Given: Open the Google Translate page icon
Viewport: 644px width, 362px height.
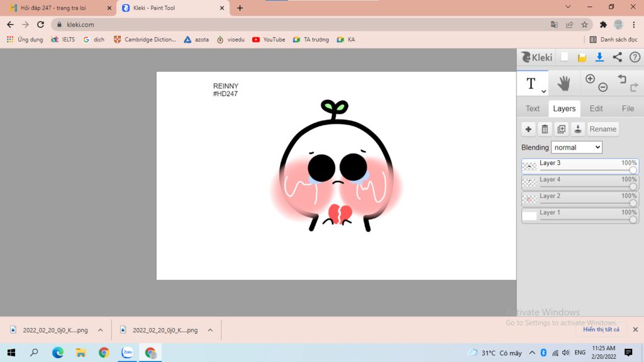Looking at the screenshot, I should (554, 25).
